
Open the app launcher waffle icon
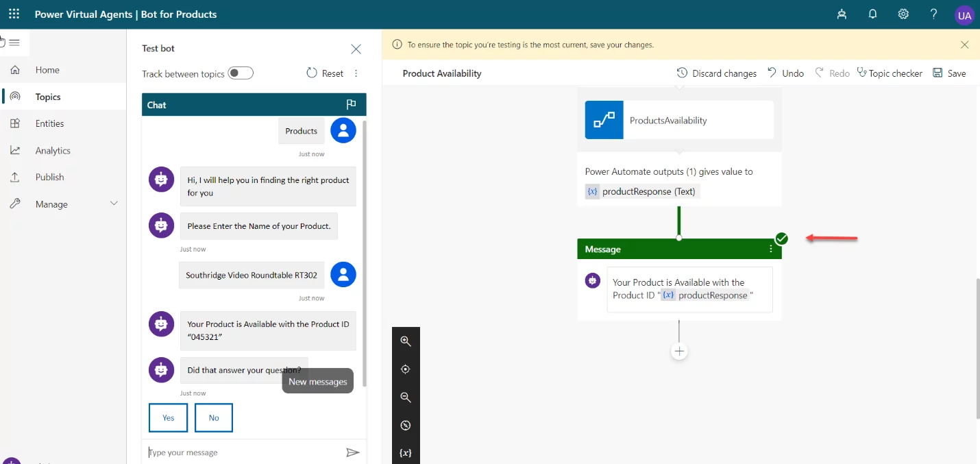[14, 14]
